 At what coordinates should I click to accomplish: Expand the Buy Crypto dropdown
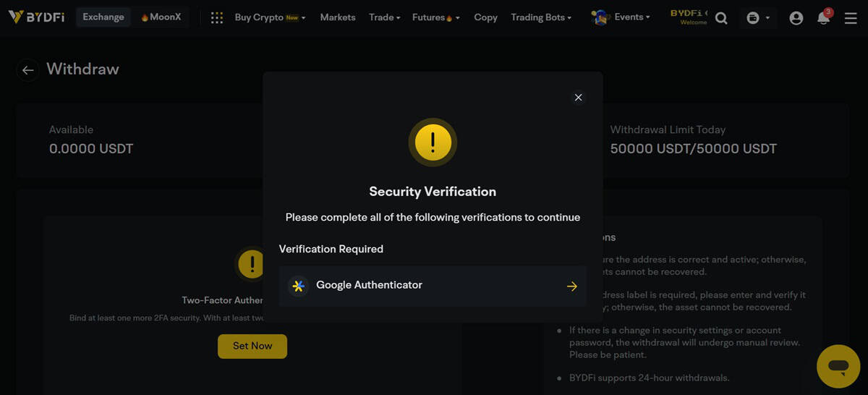(270, 17)
